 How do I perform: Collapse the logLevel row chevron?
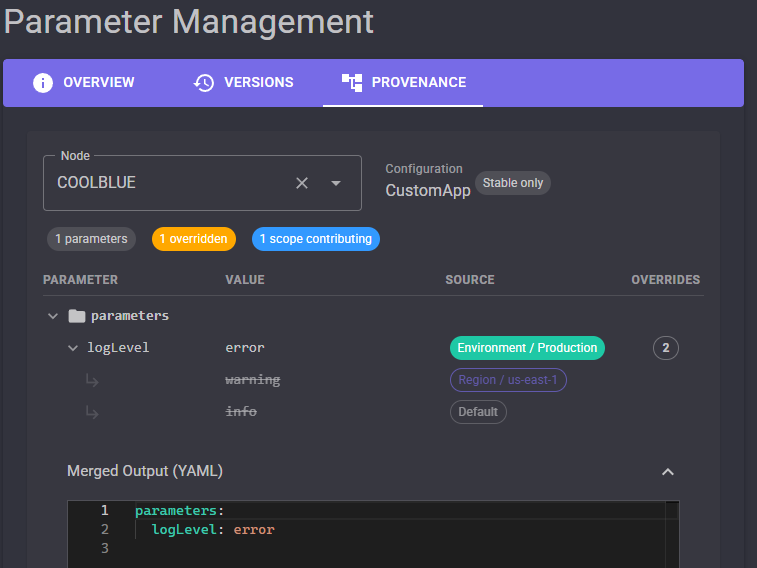pos(73,348)
